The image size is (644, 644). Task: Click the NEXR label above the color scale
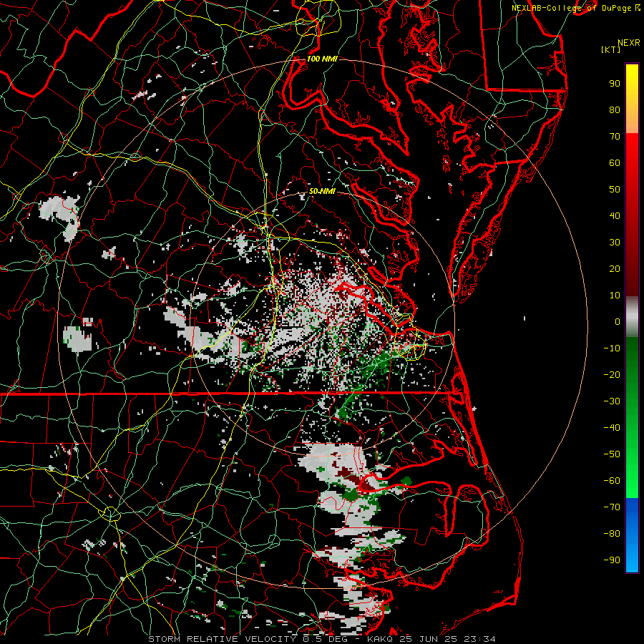[x=629, y=43]
